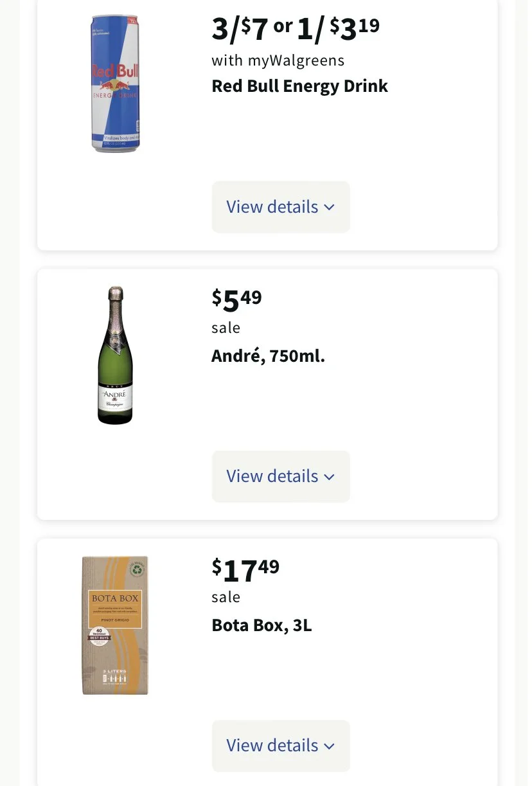The height and width of the screenshot is (786, 532).
Task: Click the $5.49 price
Action: pyautogui.click(x=236, y=299)
